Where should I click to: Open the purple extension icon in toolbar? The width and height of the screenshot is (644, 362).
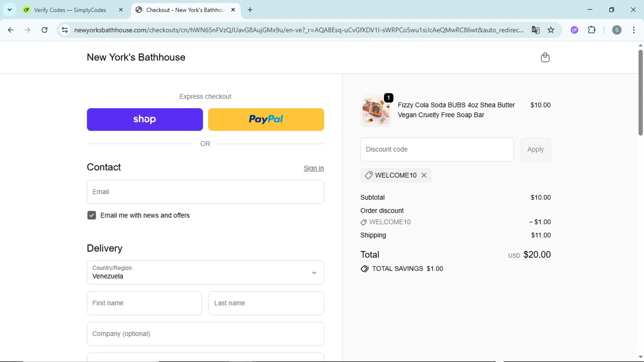tap(574, 30)
